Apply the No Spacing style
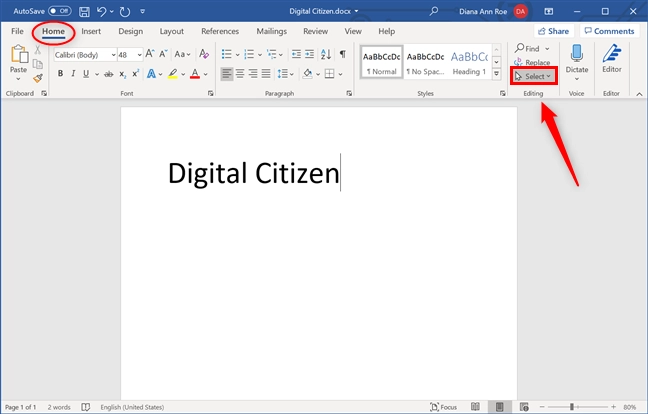Viewport: 648px width, 414px height. pos(425,62)
